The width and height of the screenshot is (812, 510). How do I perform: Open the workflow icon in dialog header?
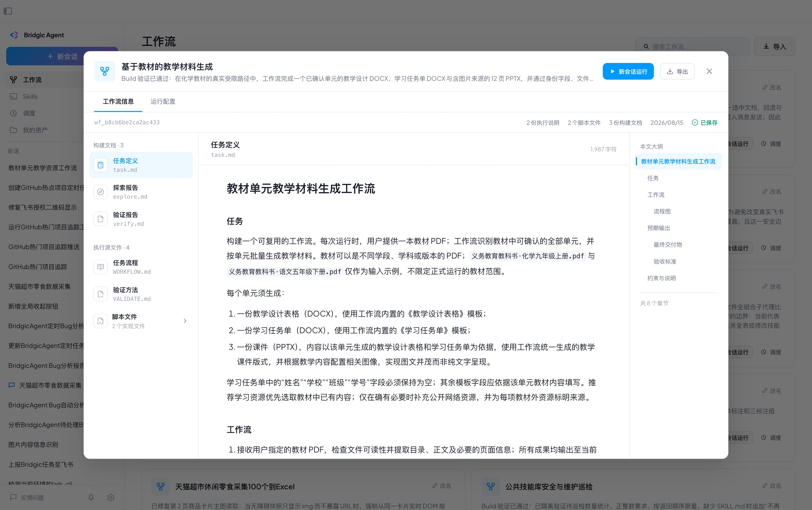(x=104, y=71)
